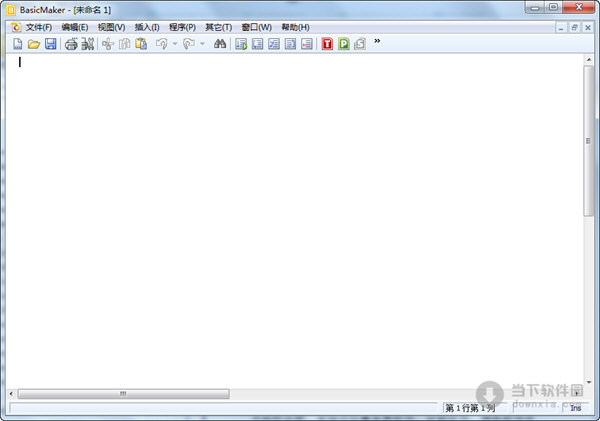Click the vertical scrollbar up arrow
This screenshot has height=421, width=600.
[589, 60]
